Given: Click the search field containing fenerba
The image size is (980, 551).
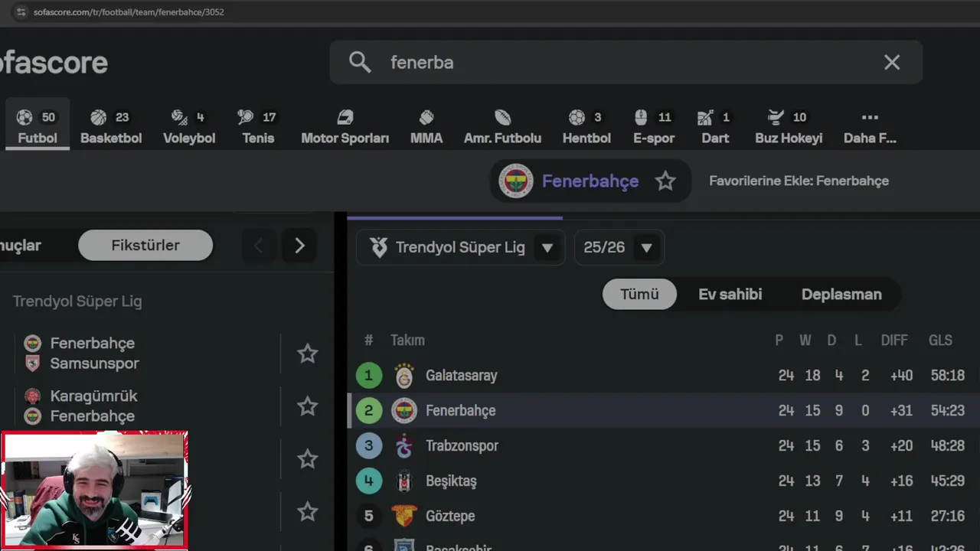Looking at the screenshot, I should (626, 62).
